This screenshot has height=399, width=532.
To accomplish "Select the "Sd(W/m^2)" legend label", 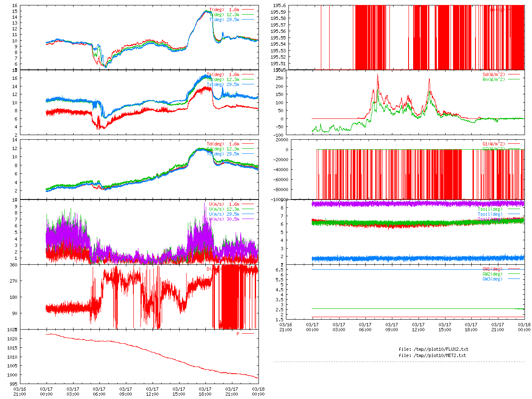I will 494,75.
